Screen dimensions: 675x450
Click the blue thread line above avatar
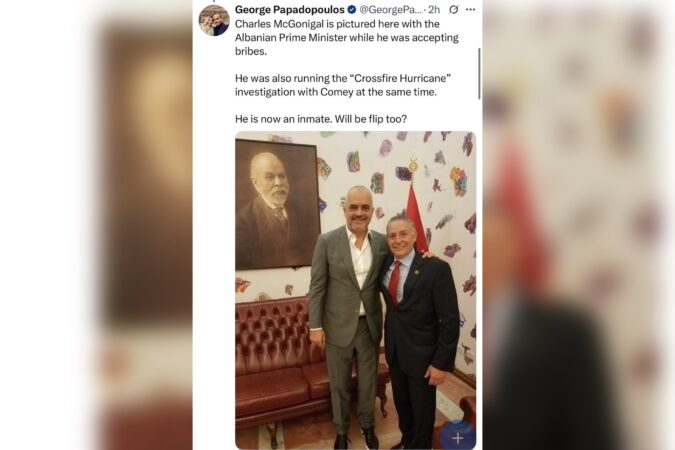point(214,1)
